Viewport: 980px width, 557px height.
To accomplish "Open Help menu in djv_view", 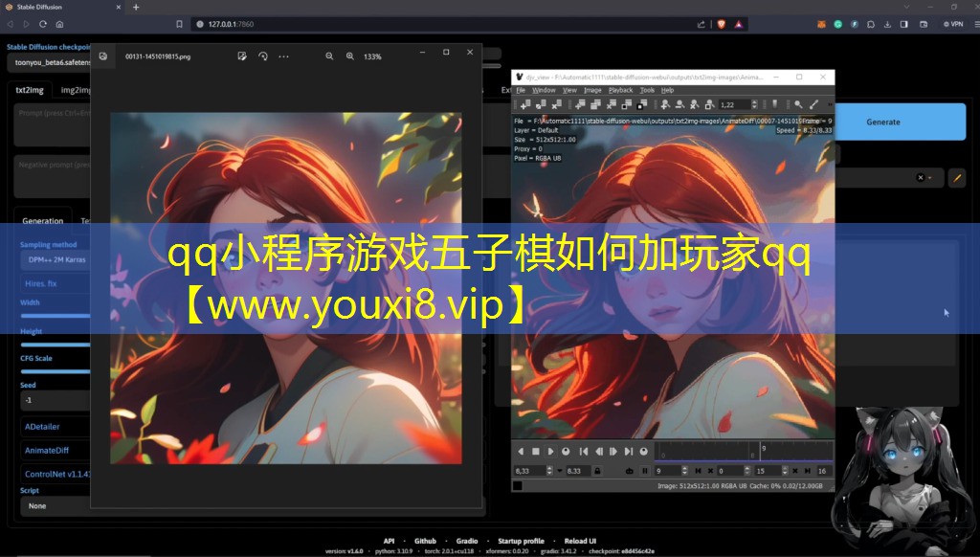I will coord(667,90).
